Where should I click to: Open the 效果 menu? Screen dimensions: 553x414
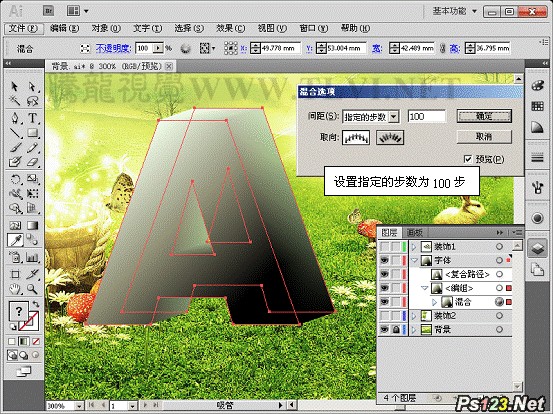[230, 29]
